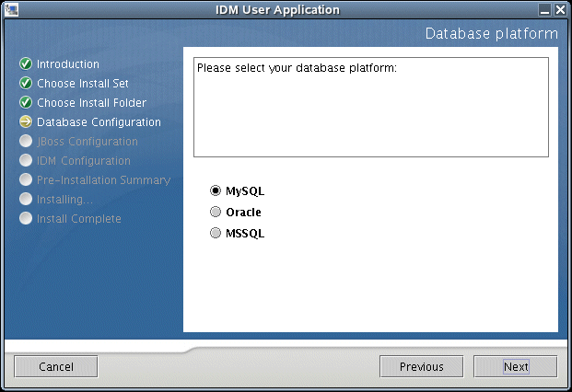Choose Oracle as the database platform
Viewport: 572px width, 392px height.
(216, 213)
